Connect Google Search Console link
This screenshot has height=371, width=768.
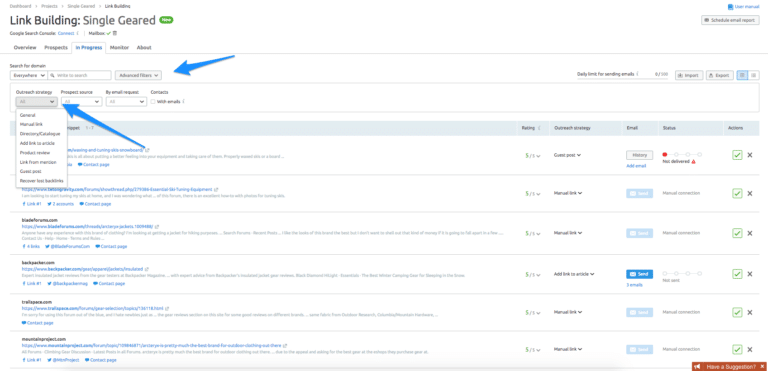click(x=66, y=33)
